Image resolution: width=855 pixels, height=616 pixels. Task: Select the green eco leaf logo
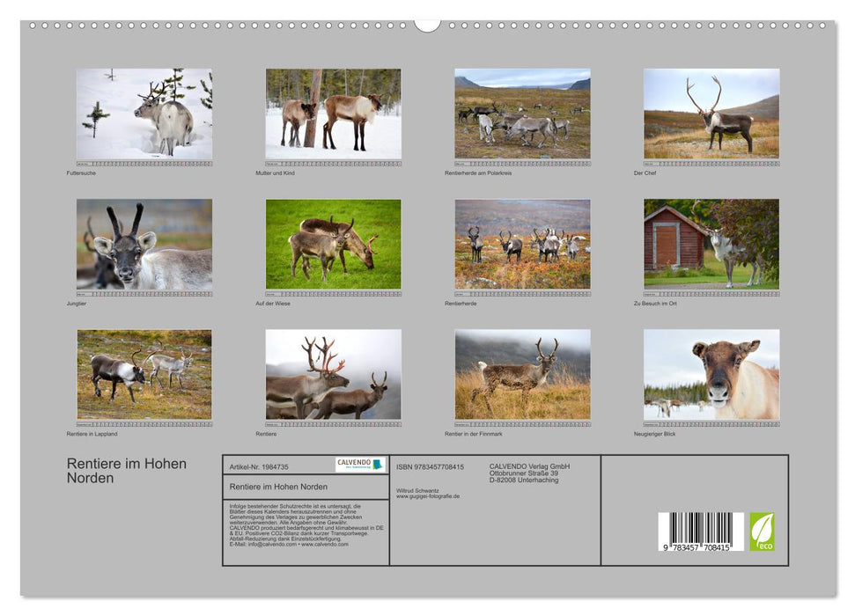[763, 531]
